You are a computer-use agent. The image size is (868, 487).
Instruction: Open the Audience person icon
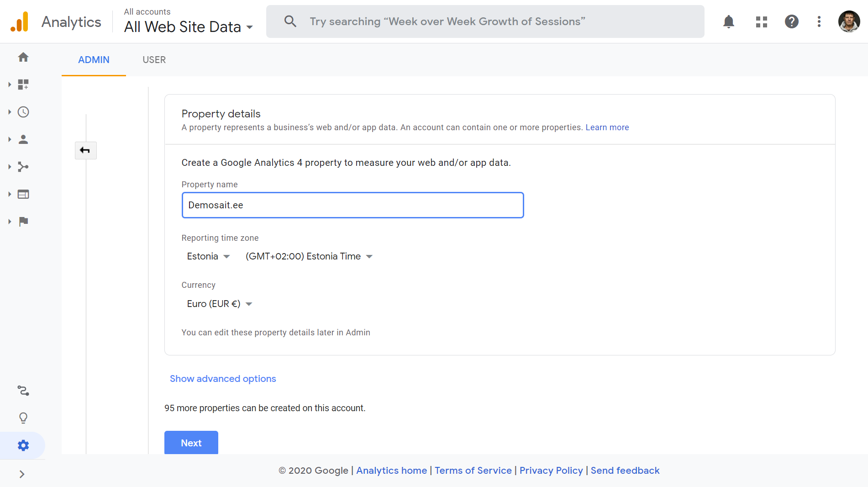click(x=23, y=139)
